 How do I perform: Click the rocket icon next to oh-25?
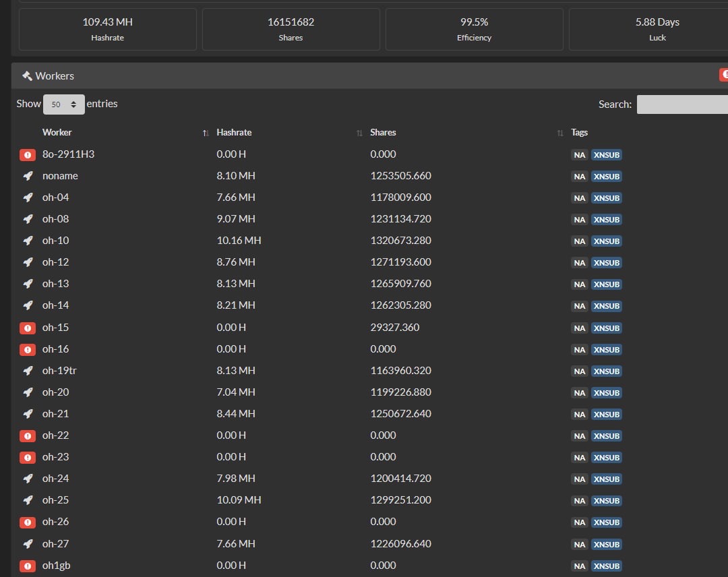(28, 500)
